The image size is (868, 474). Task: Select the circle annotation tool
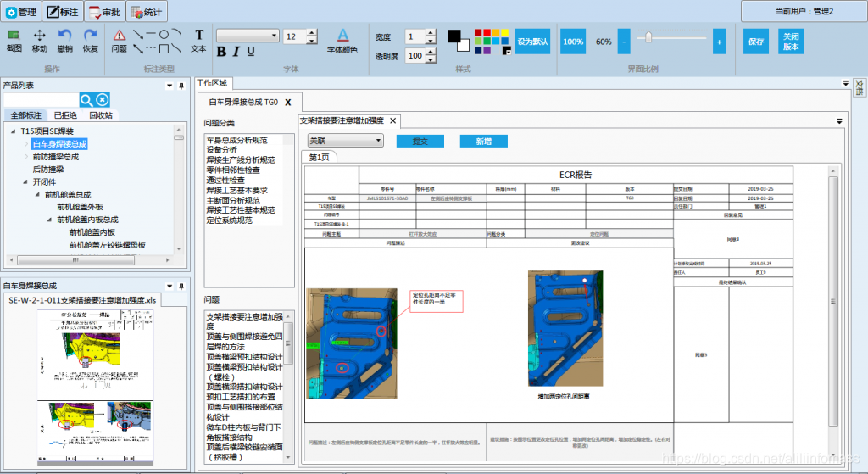point(164,34)
